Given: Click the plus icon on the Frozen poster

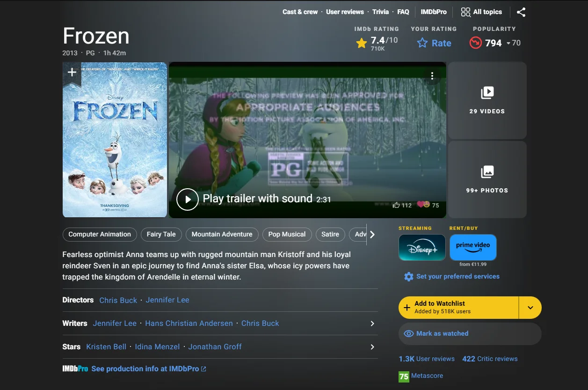Looking at the screenshot, I should click(71, 72).
